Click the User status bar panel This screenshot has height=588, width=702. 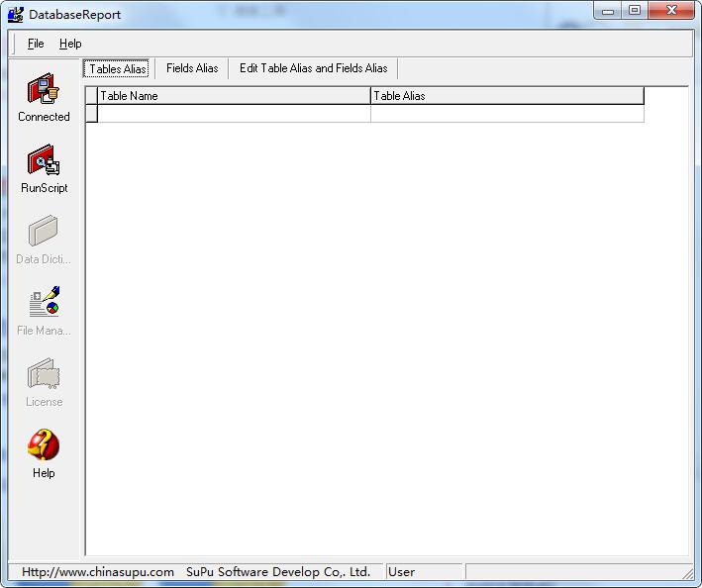pos(424,572)
